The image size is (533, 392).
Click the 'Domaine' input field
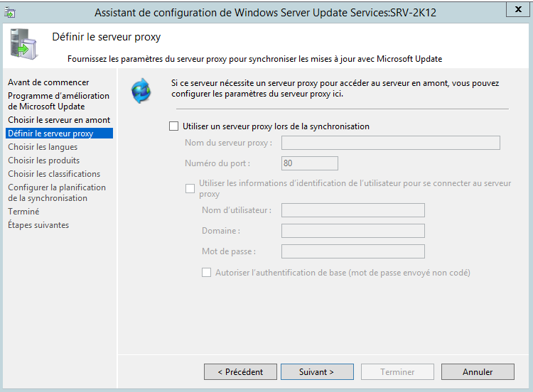[x=352, y=231]
